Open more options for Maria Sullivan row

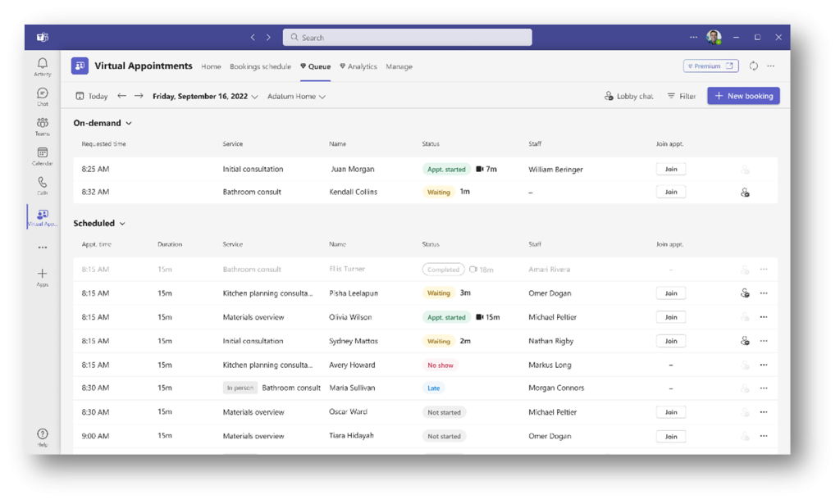[764, 388]
